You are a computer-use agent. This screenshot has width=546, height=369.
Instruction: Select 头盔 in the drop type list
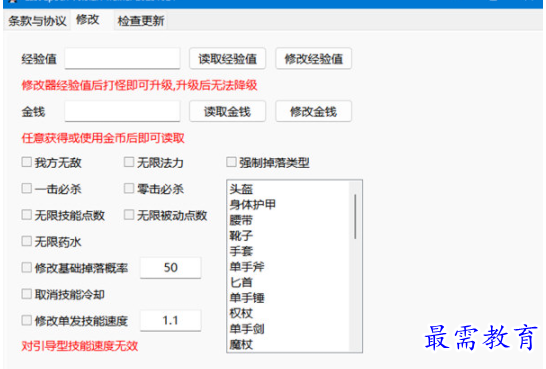(x=288, y=189)
